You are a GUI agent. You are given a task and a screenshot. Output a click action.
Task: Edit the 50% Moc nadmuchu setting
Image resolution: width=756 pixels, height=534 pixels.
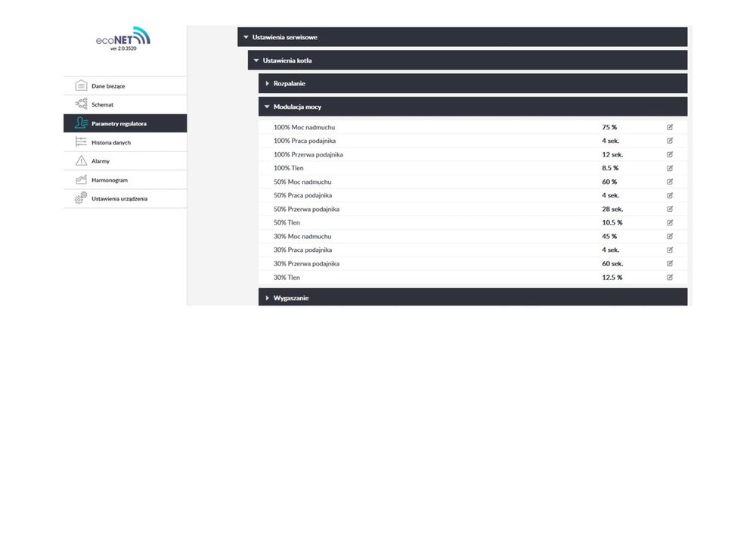tap(670, 182)
